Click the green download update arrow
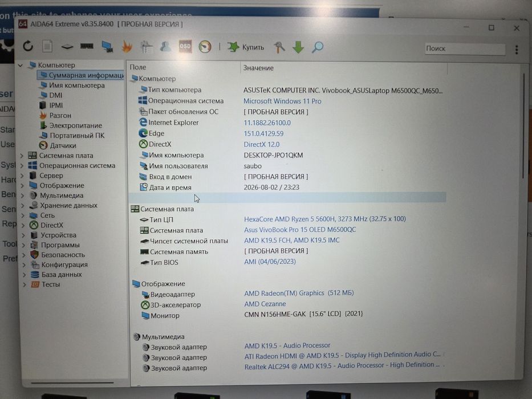This screenshot has width=532, height=399. tap(298, 47)
